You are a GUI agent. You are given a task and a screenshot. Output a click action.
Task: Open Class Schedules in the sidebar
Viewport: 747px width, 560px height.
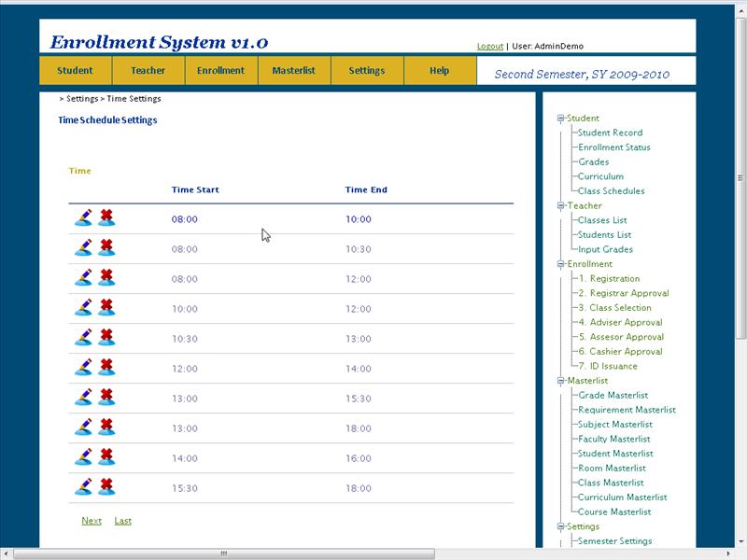pos(612,191)
